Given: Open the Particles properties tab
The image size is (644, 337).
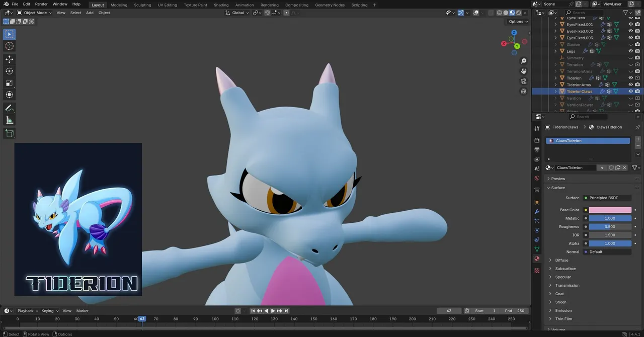Looking at the screenshot, I should click(537, 221).
